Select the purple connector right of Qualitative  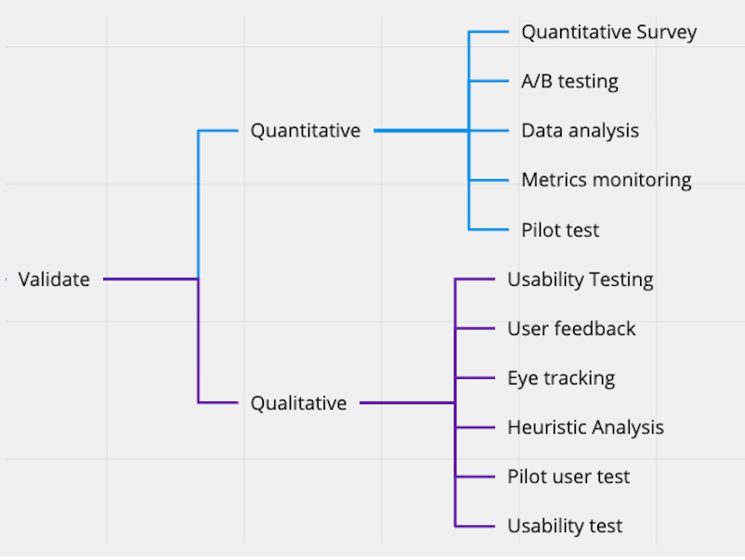point(405,403)
